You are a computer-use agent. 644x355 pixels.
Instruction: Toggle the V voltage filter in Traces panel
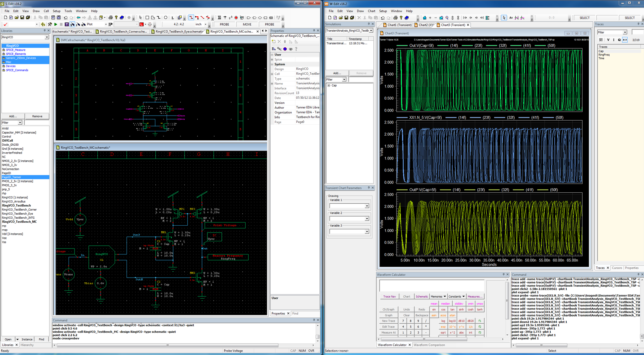608,40
